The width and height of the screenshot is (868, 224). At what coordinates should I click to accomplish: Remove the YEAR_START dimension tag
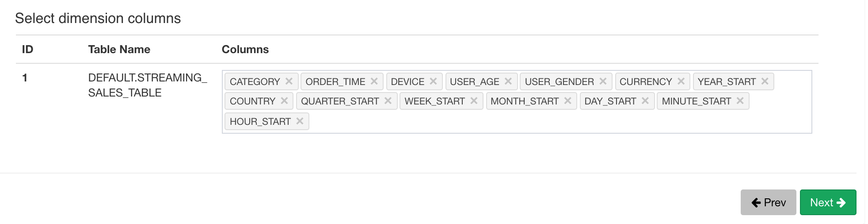(765, 81)
